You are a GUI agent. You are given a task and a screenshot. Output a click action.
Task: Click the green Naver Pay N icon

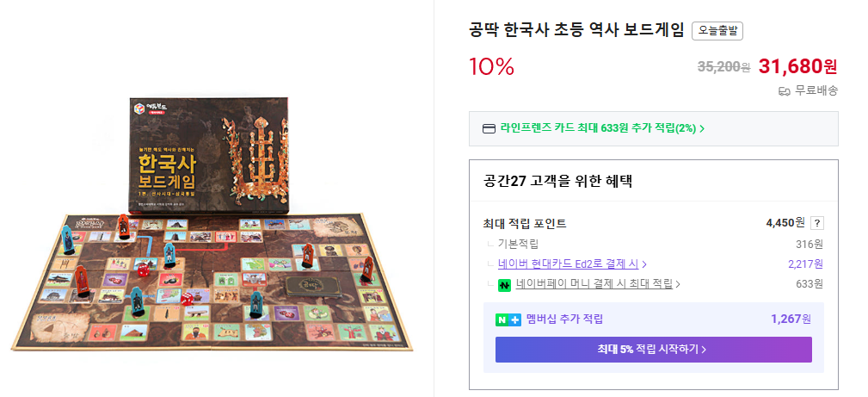click(x=504, y=285)
